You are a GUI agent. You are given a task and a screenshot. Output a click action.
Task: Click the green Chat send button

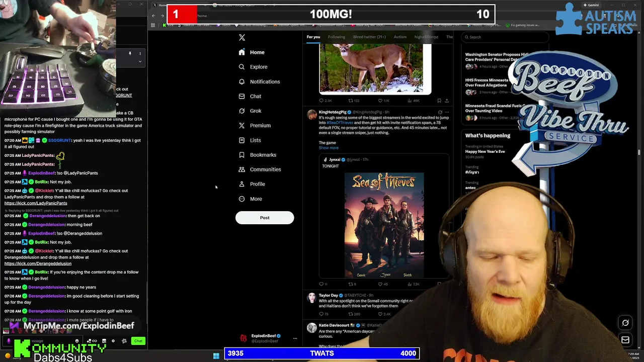pos(138,341)
